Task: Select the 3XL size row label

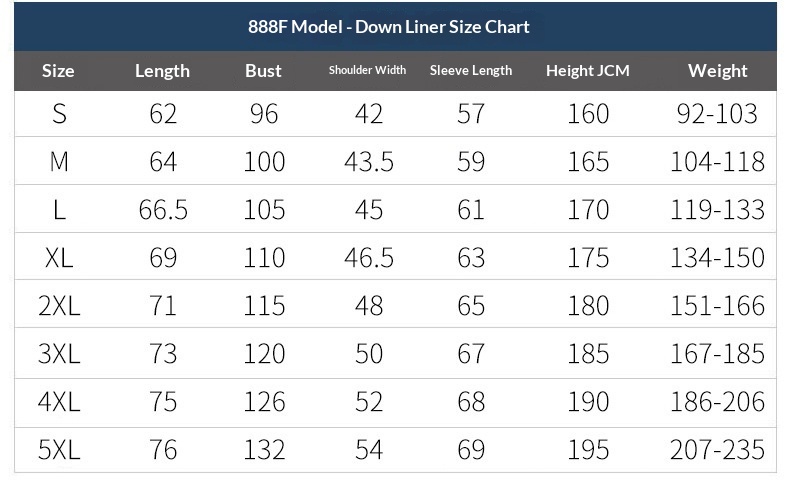Action: 59,354
